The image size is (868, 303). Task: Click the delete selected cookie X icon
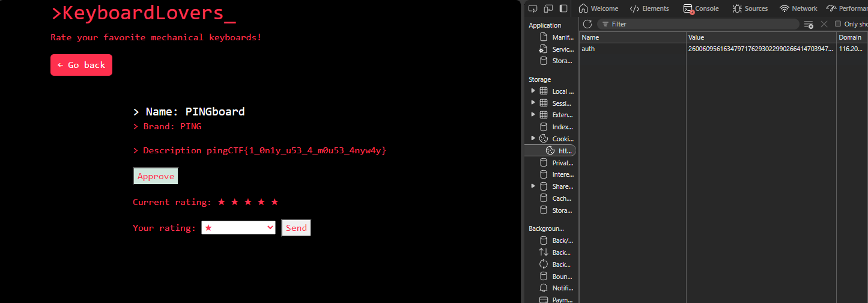[824, 24]
